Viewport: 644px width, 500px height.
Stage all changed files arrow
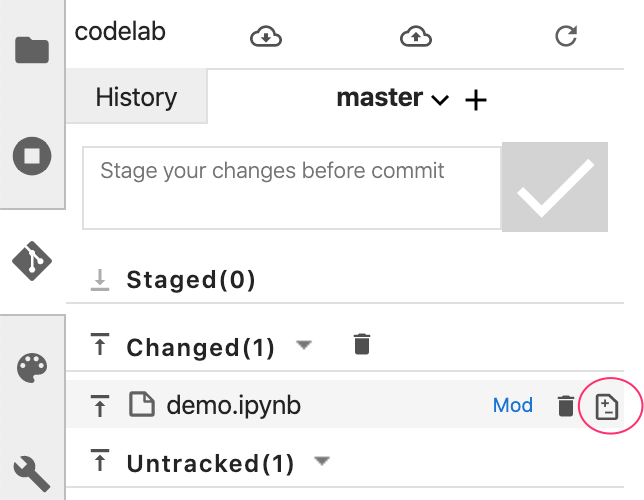tap(99, 346)
